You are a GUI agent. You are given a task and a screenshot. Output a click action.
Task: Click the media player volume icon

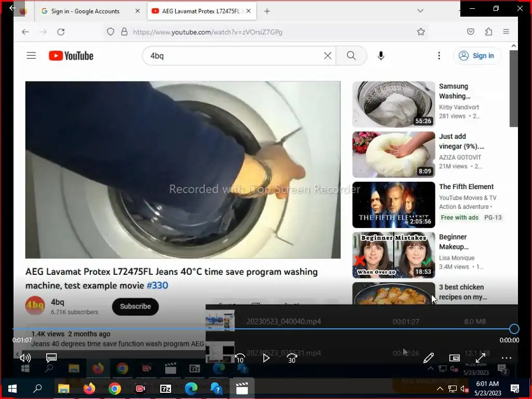pyautogui.click(x=25, y=357)
